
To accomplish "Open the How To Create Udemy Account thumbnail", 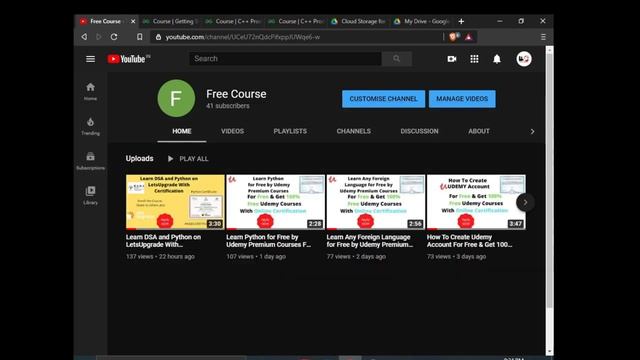I will click(x=476, y=202).
